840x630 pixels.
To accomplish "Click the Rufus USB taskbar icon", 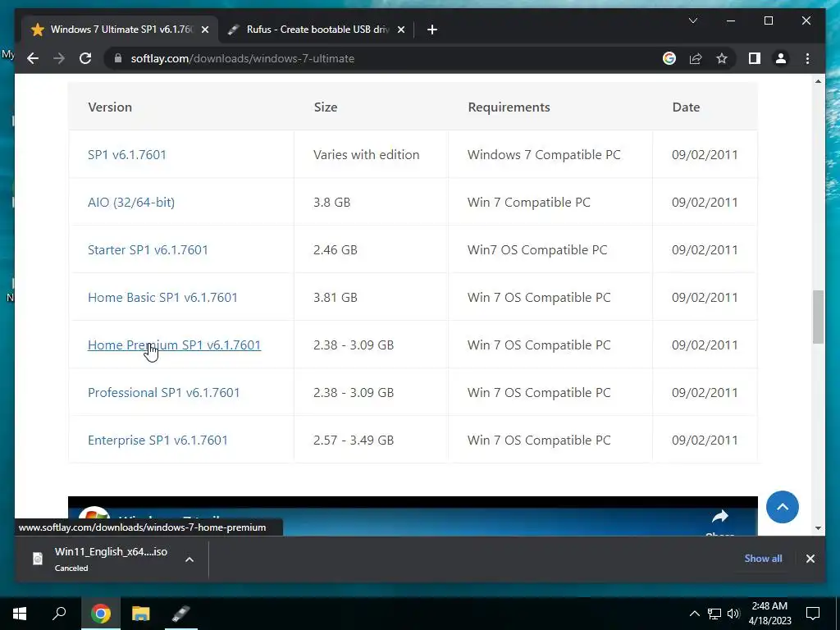I will tap(181, 614).
